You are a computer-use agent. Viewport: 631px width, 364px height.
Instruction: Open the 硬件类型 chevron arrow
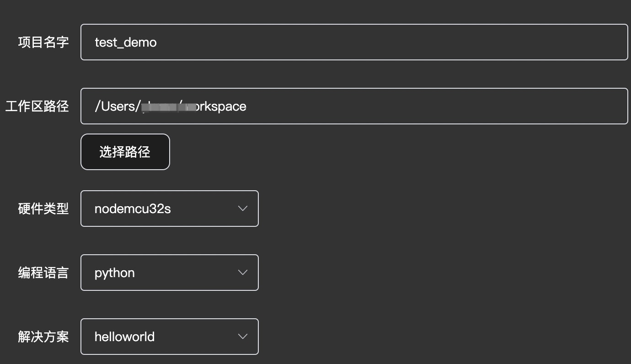242,209
